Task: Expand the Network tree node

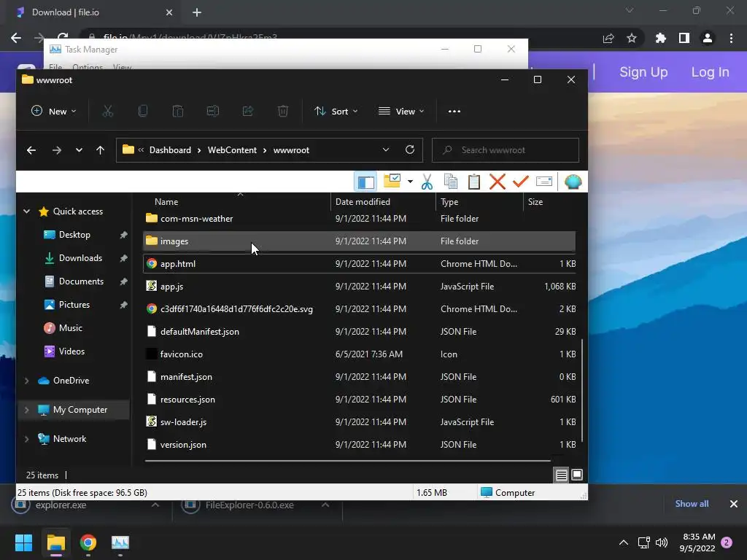Action: click(27, 438)
